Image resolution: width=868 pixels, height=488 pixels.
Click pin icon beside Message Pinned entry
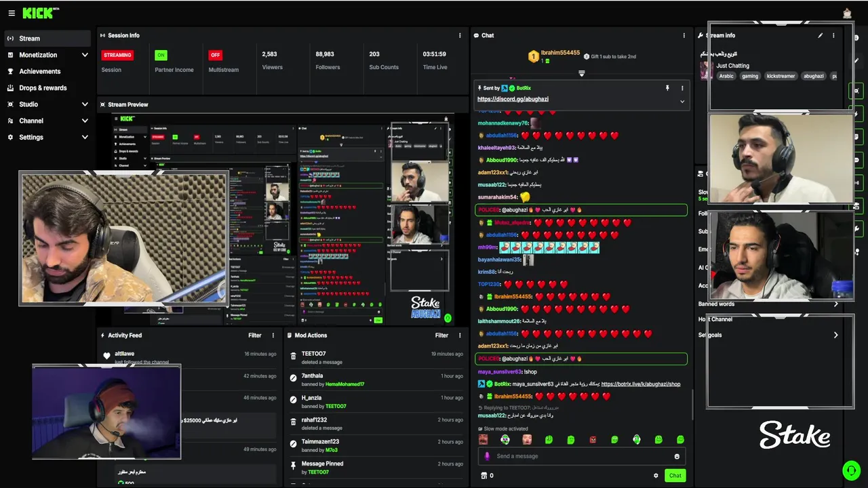[x=293, y=466]
